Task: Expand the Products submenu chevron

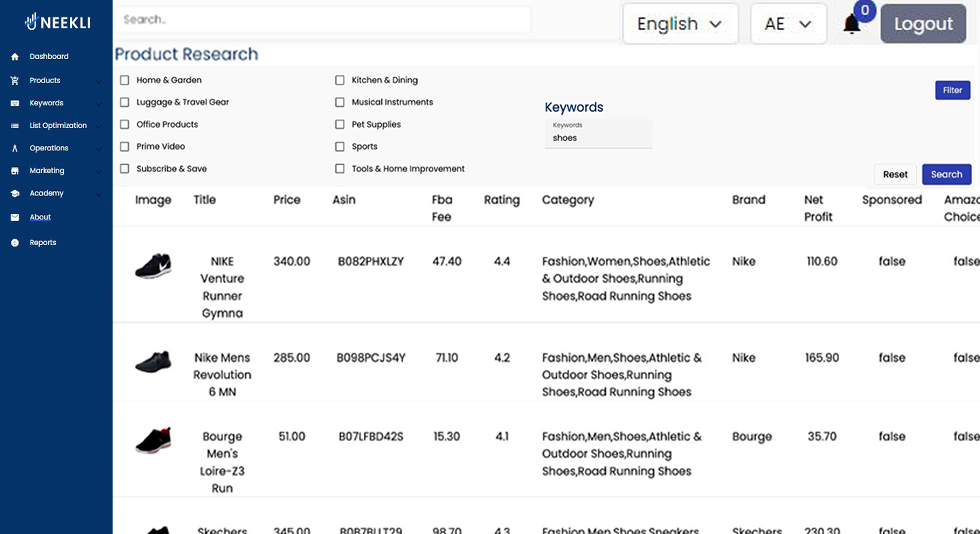Action: 99,82
